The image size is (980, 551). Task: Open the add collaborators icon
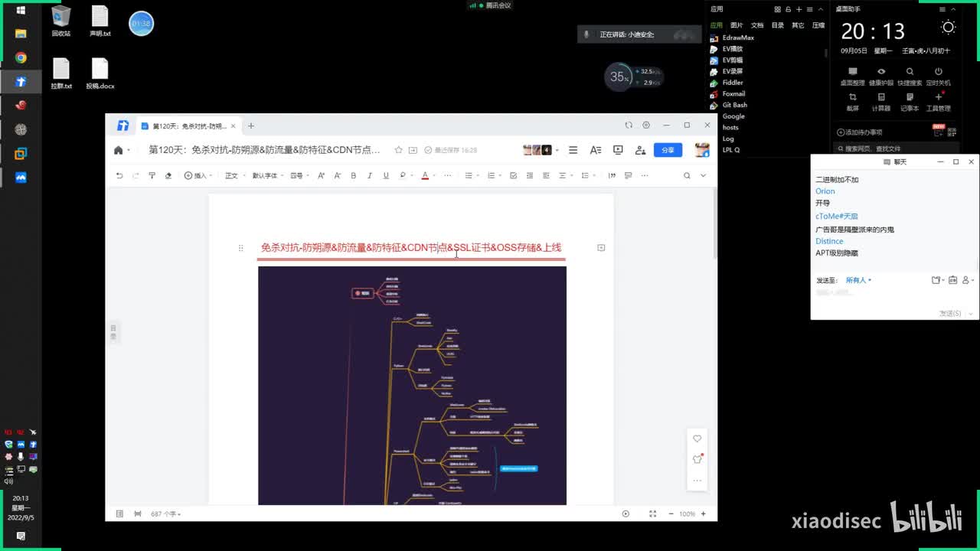click(x=640, y=150)
